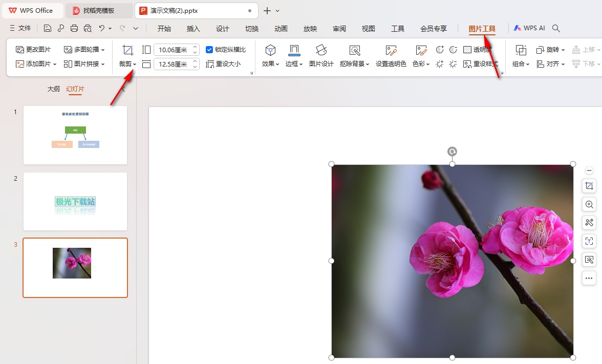
Task: Increase brightness with the sun plus icon
Action: point(440,64)
